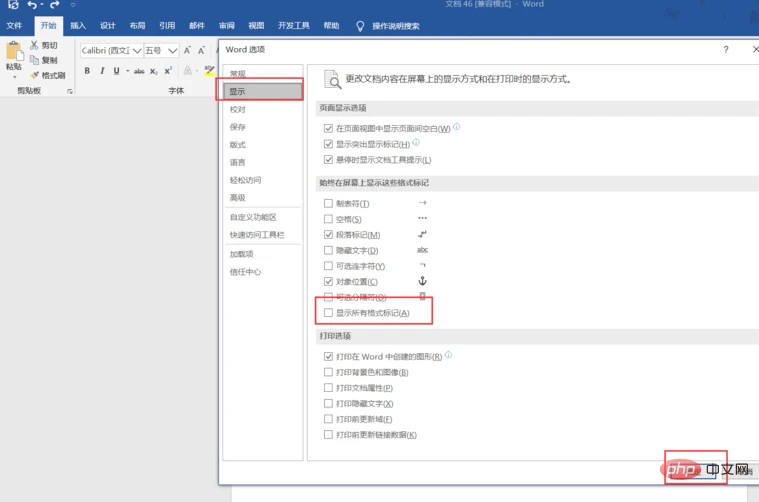Select the 显示 options category
Viewport: 759px width, 502px height.
tap(263, 91)
